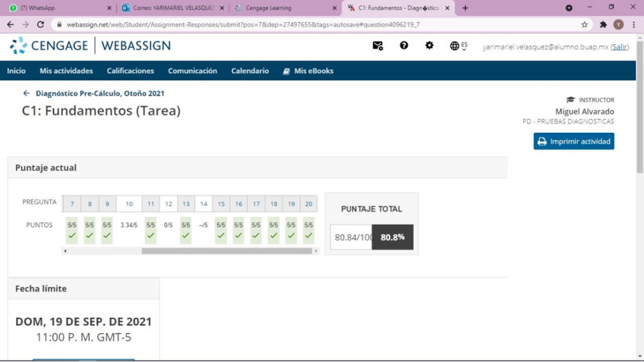This screenshot has width=644, height=362.
Task: Click the page vertical scrollbar thumb
Action: click(x=640, y=107)
